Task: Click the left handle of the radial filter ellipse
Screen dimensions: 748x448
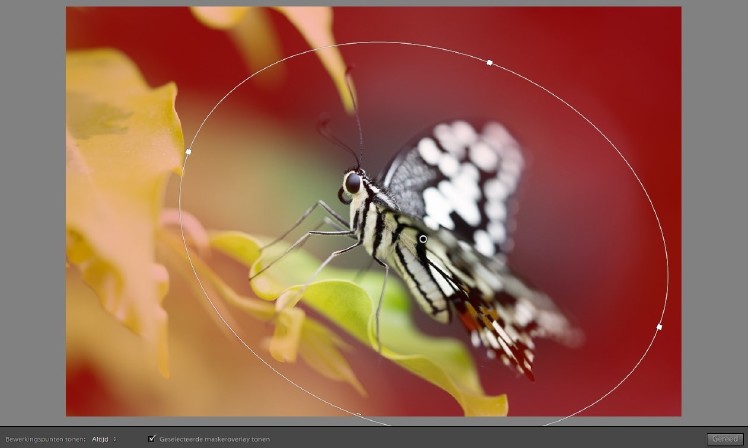Action: [188, 152]
